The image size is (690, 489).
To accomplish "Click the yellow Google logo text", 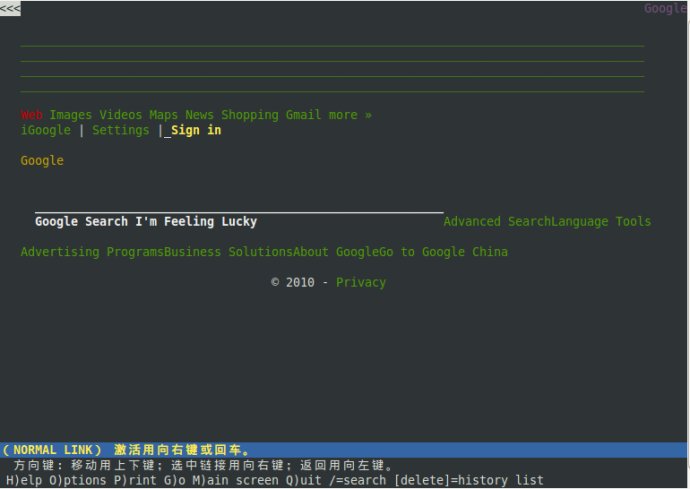I will click(42, 161).
